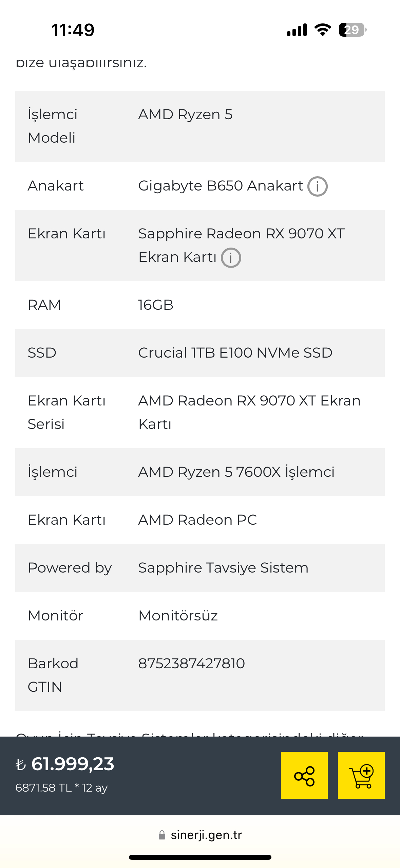Tap the cellular signal bars icon
The height and width of the screenshot is (868, 400).
(297, 30)
